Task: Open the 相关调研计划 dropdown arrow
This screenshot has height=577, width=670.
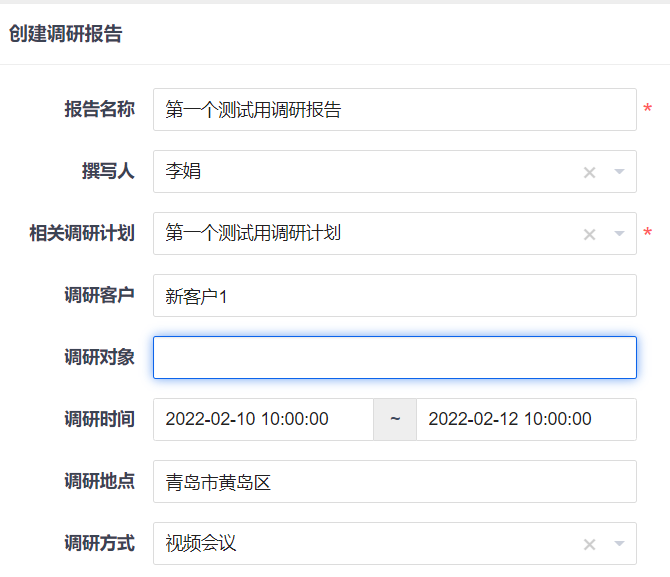Action: click(x=619, y=234)
